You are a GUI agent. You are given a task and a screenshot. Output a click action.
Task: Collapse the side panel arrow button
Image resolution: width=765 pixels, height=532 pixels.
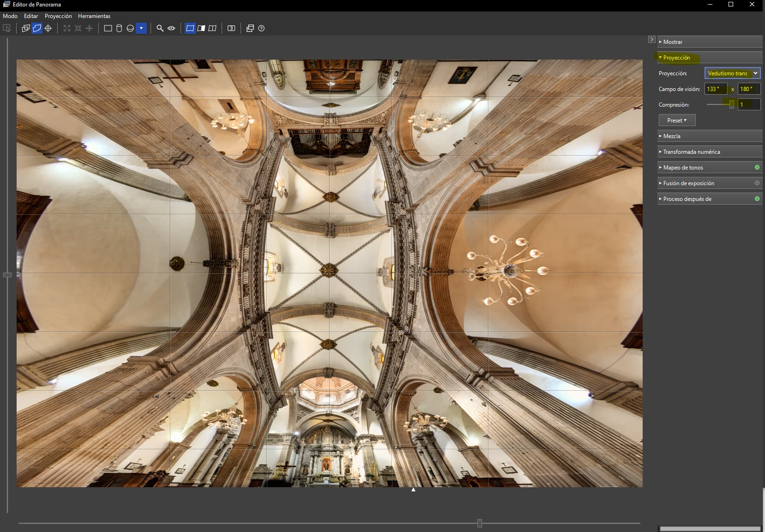651,39
